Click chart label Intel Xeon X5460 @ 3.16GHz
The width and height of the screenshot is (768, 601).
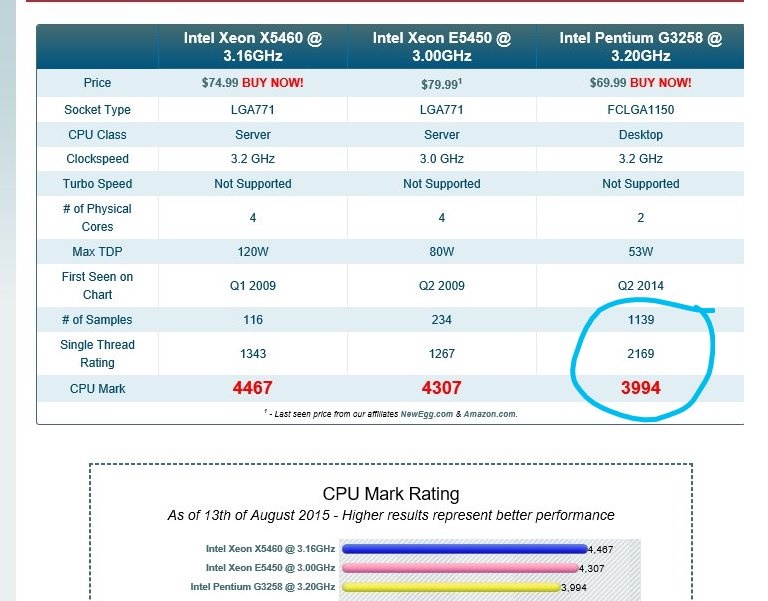tap(270, 549)
